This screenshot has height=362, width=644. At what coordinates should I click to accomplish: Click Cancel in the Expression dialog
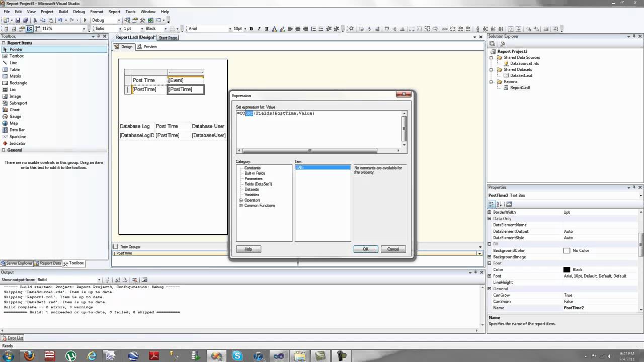tap(393, 249)
